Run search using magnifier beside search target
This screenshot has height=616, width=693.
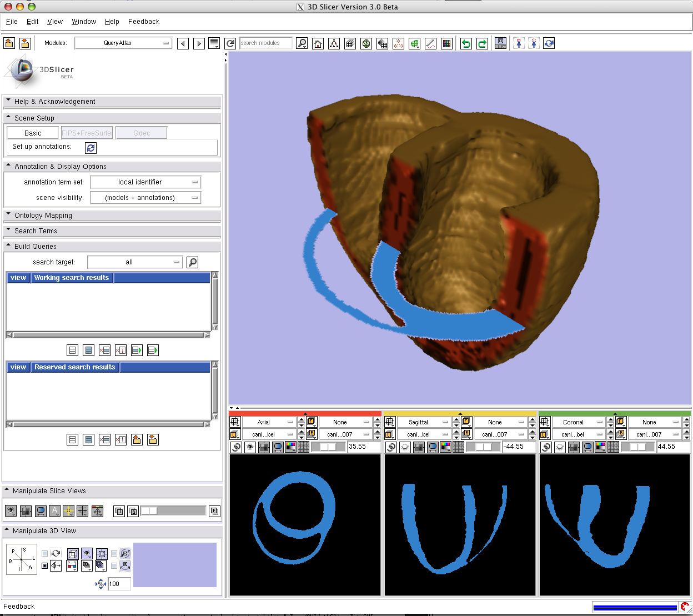click(x=192, y=262)
